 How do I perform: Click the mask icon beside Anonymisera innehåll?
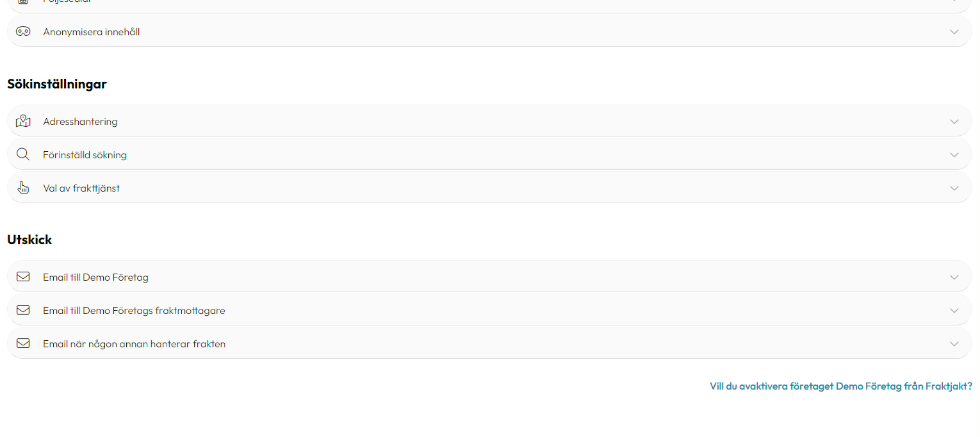coord(23,31)
